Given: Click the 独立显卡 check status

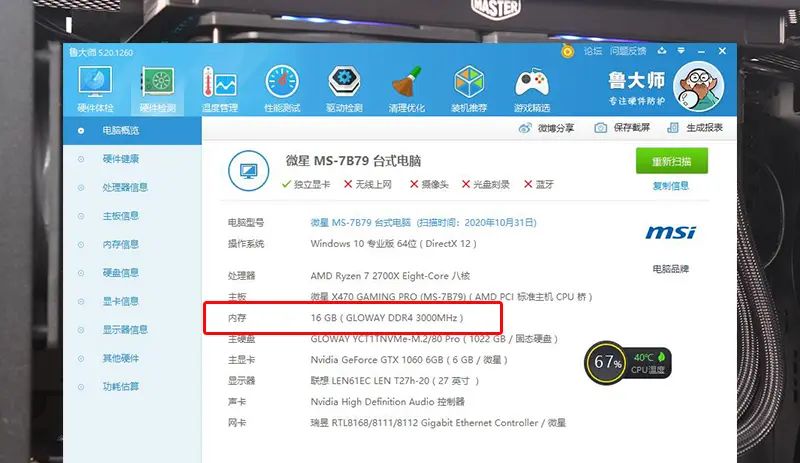Looking at the screenshot, I should (306, 184).
